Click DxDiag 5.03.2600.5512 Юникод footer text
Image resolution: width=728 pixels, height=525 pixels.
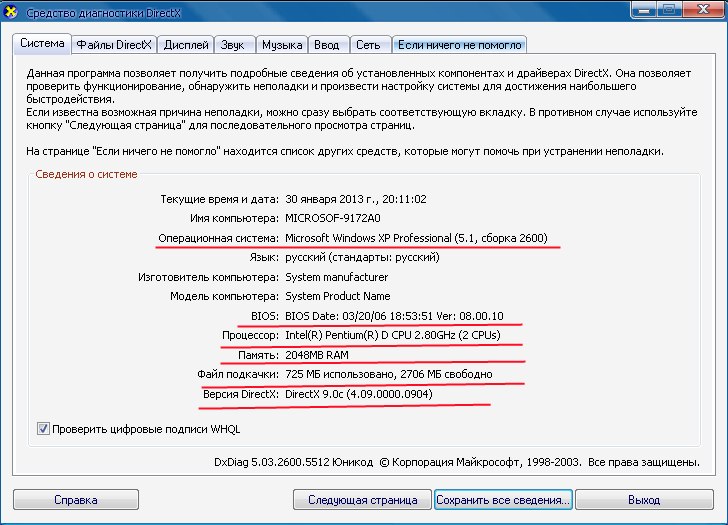[293, 462]
